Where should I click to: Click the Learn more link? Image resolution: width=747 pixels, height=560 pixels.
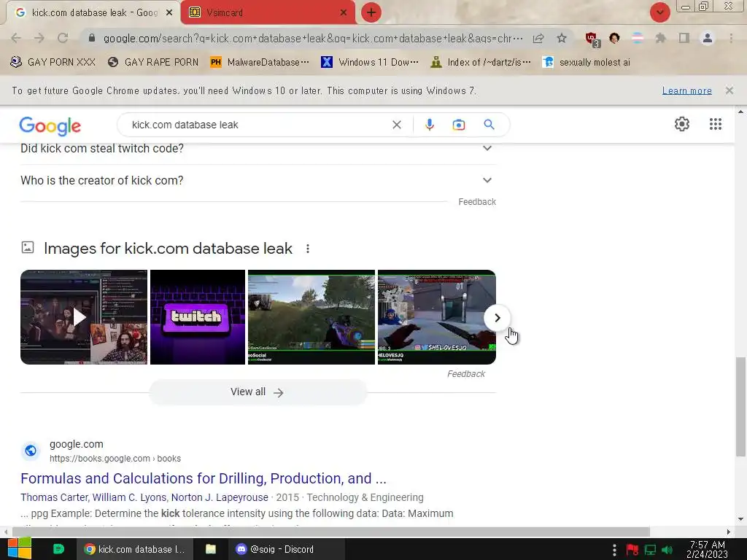pyautogui.click(x=686, y=90)
